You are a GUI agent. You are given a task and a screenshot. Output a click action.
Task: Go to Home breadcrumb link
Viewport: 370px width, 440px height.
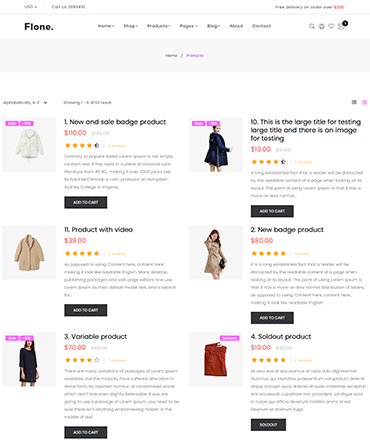171,56
